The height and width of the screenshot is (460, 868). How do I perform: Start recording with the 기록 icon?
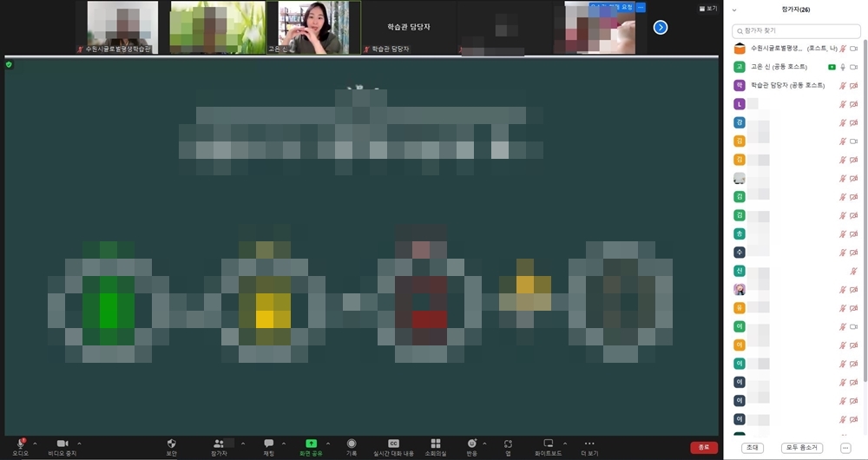tap(352, 444)
